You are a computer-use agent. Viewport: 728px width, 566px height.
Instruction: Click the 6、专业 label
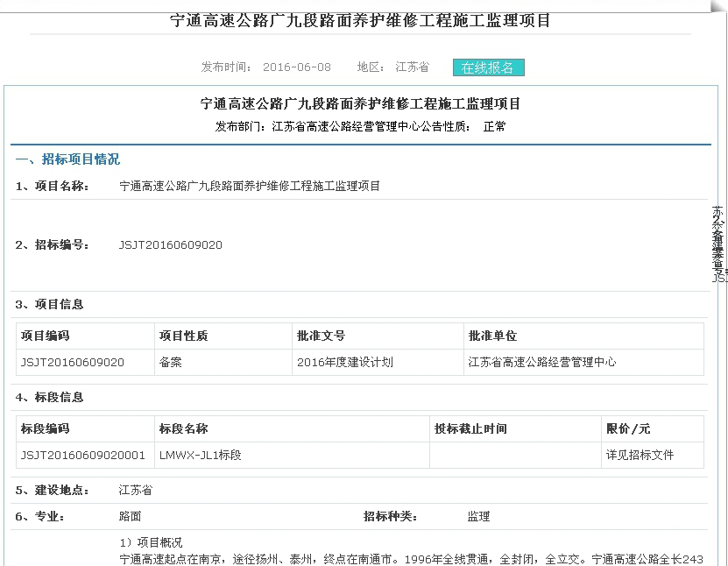pyautogui.click(x=40, y=516)
